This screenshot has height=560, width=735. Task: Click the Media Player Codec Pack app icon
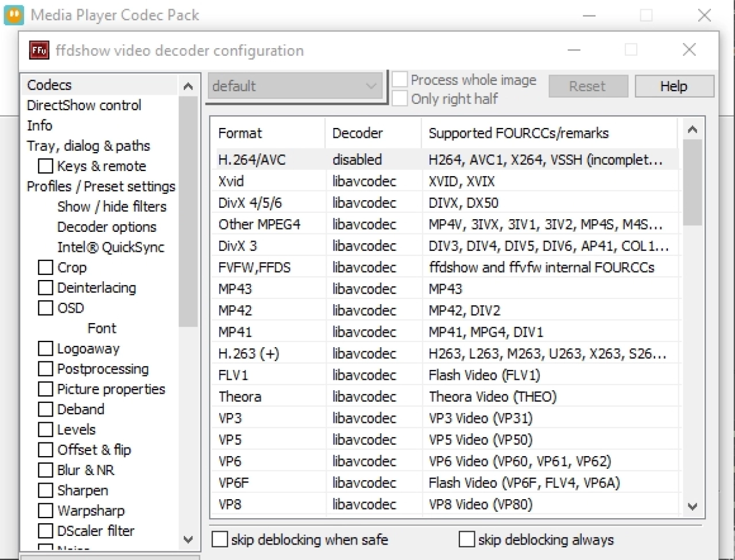coord(14,14)
